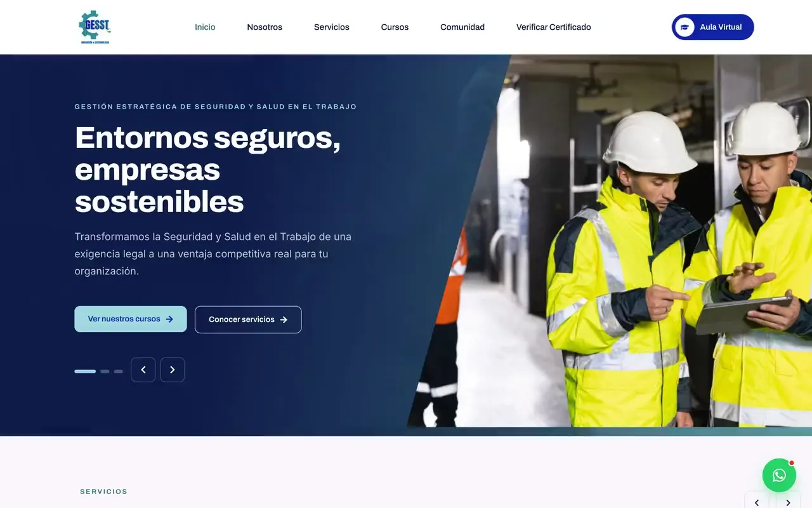Click Ver nuestros cursos button
Screen dimensions: 812x508
click(131, 319)
